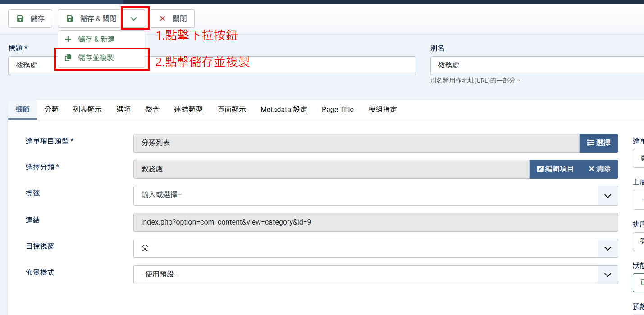The height and width of the screenshot is (315, 644).
Task: Open the Metadata 設定 tab
Action: point(283,109)
